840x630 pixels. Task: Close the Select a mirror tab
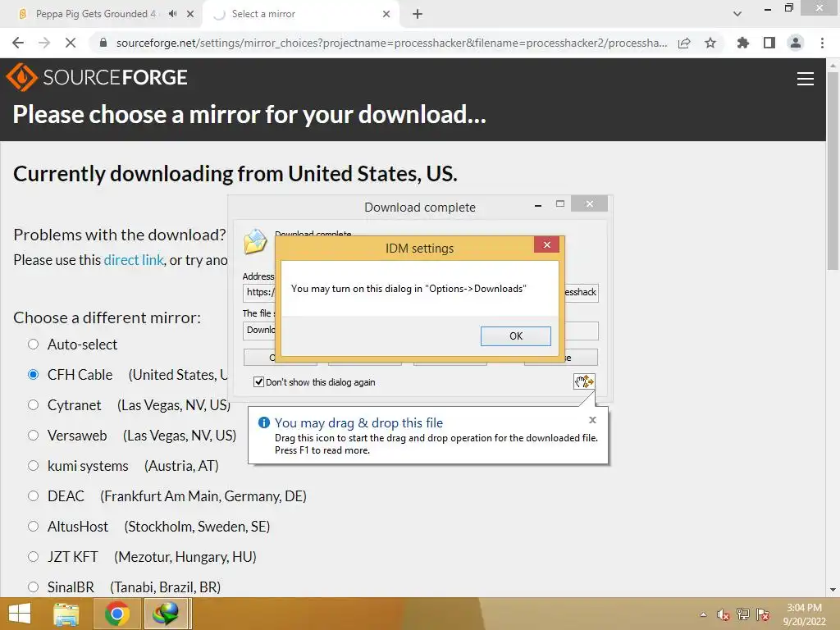(x=386, y=14)
